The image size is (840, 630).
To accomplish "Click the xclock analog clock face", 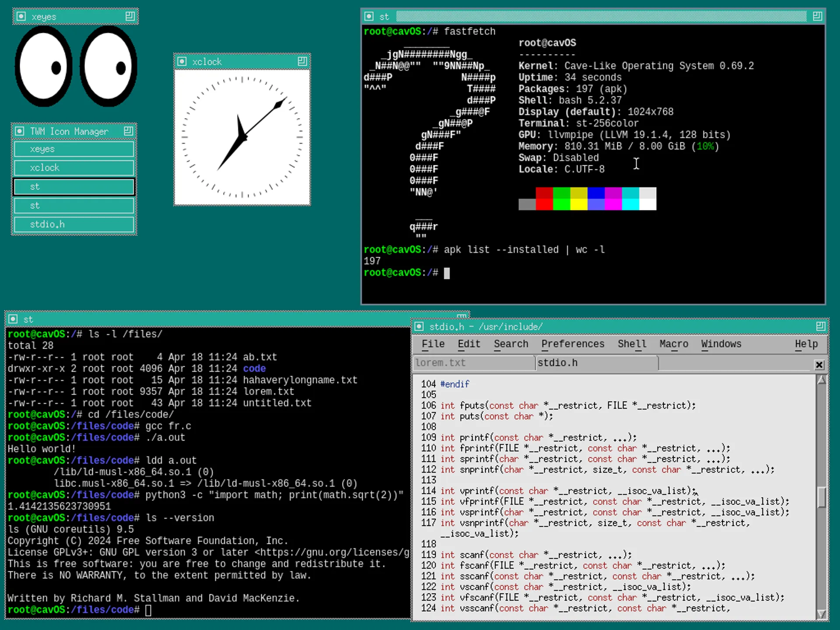I will pos(242,137).
